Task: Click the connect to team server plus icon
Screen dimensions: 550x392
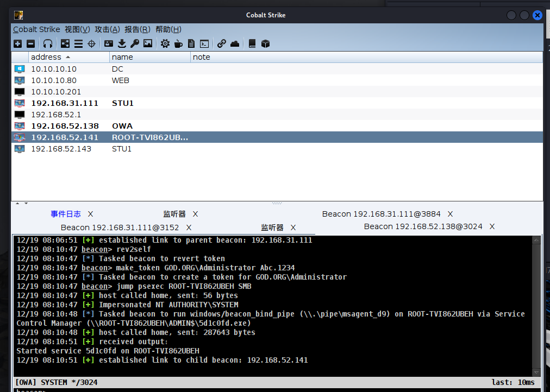Action: point(18,44)
